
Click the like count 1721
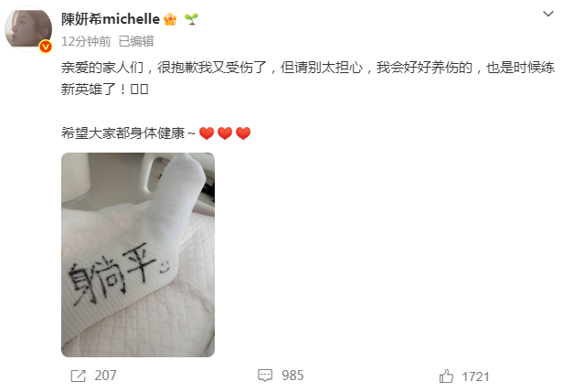tap(475, 376)
